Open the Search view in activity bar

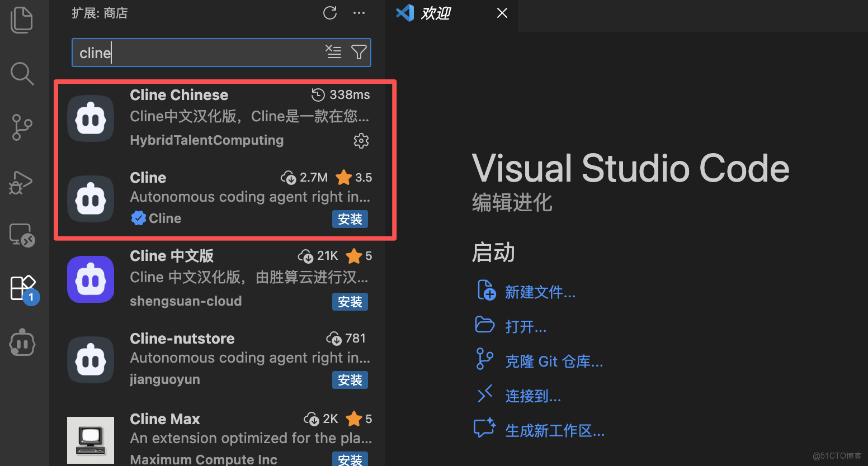click(x=22, y=73)
